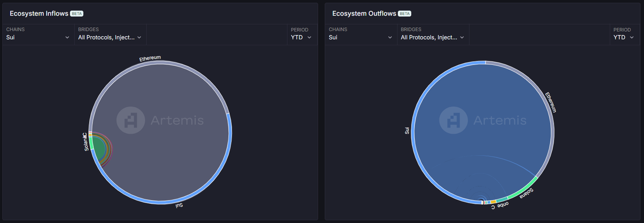Click the Ethereum label above the Inflows chart
Screen dimensions: 644x223
(150, 58)
